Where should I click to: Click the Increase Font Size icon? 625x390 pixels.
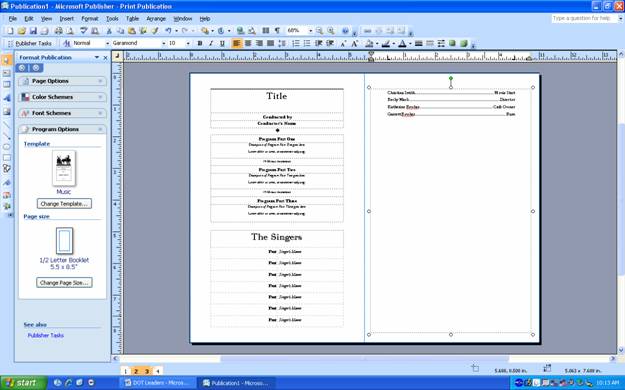(354, 43)
